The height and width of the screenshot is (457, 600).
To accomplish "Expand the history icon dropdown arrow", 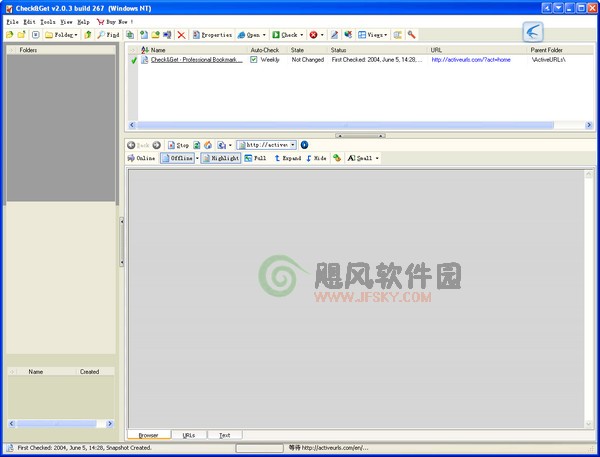I will coord(230,145).
